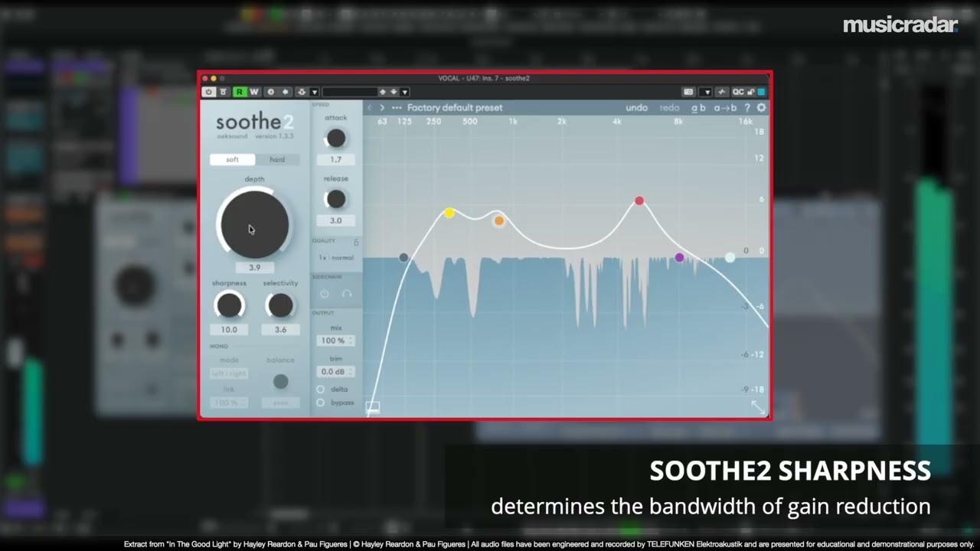Click the undo button
Image resolution: width=980 pixels, height=551 pixels.
[636, 108]
